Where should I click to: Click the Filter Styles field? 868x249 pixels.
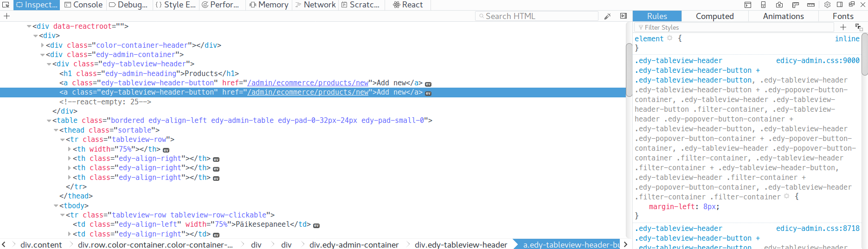pos(734,27)
